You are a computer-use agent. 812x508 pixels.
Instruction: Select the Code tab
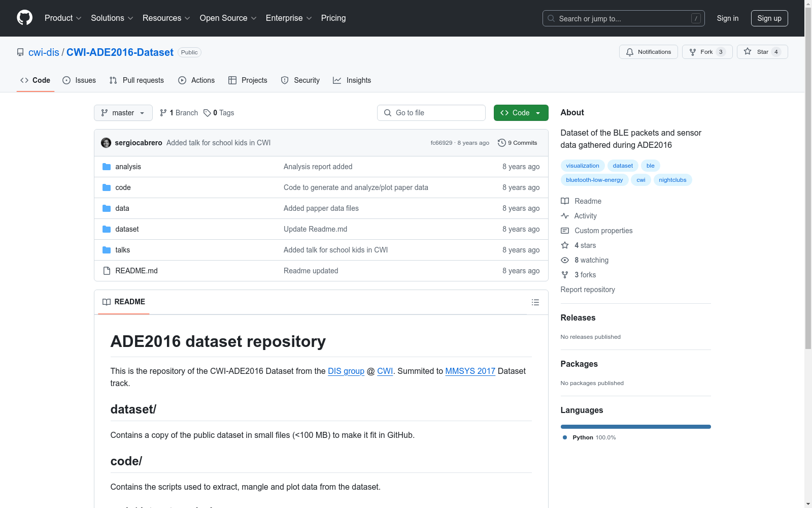pyautogui.click(x=36, y=80)
